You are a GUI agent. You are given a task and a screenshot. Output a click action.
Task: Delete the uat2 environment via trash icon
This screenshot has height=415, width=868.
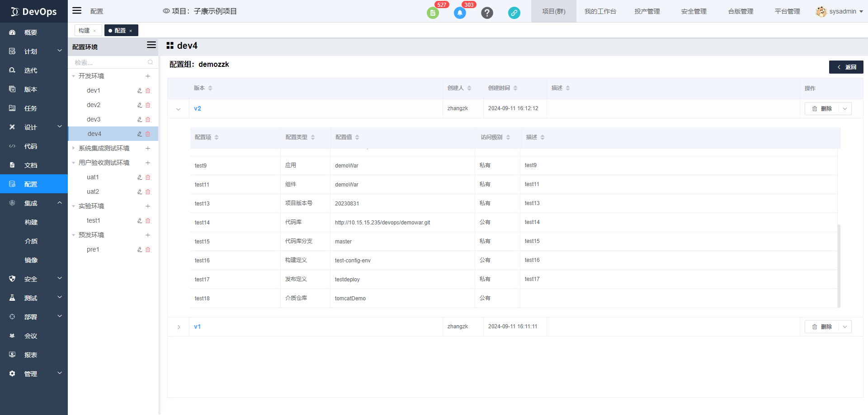148,192
